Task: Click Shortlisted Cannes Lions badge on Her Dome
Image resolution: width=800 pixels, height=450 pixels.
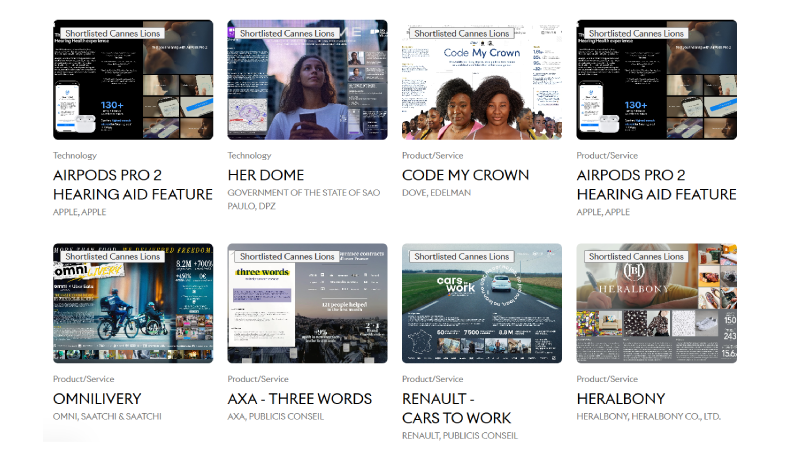Action: [x=287, y=33]
